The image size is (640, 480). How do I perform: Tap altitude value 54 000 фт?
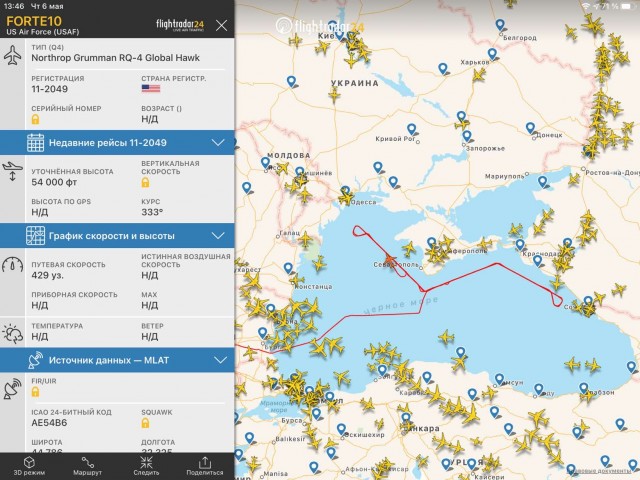click(x=54, y=182)
